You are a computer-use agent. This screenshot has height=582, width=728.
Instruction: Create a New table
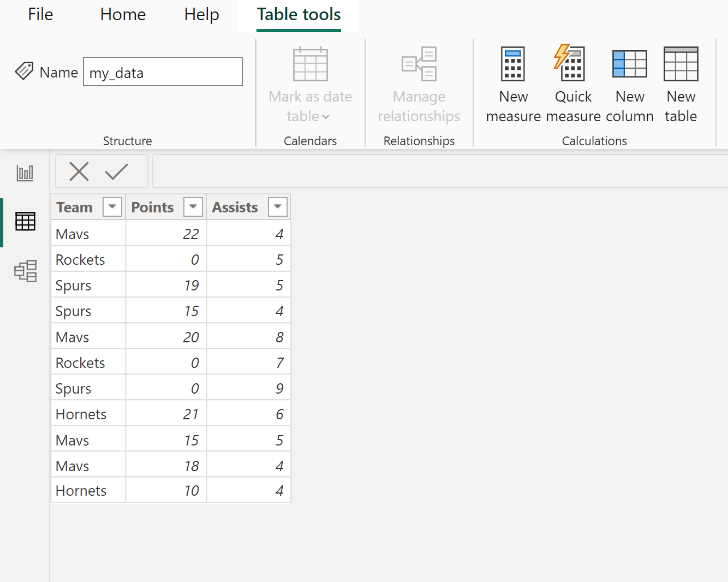point(681,64)
